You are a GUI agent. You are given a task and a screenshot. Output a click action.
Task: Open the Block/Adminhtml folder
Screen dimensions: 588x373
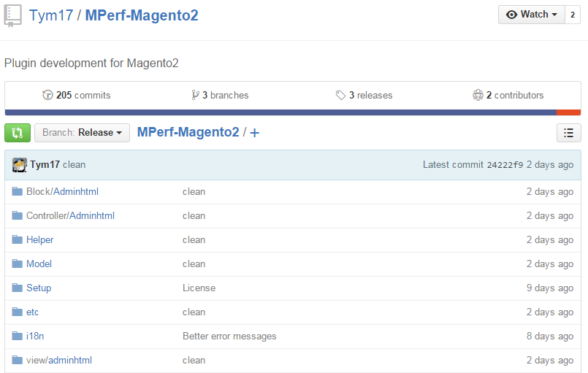tap(62, 191)
